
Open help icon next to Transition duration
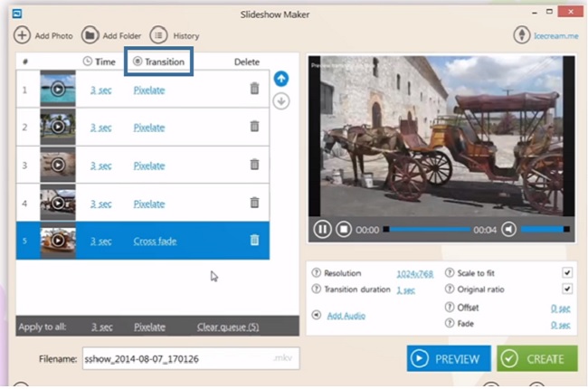tap(316, 289)
